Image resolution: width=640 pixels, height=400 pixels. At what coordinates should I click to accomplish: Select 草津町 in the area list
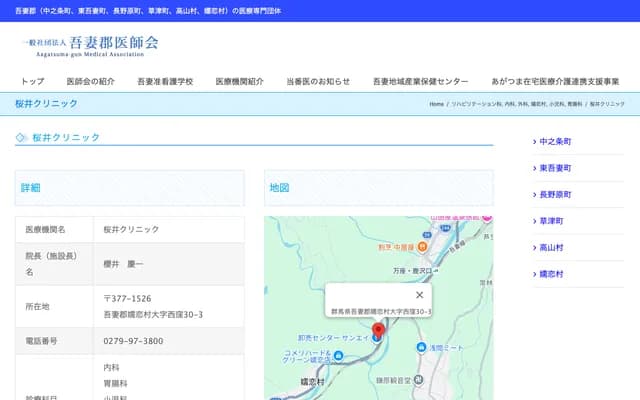pyautogui.click(x=551, y=221)
